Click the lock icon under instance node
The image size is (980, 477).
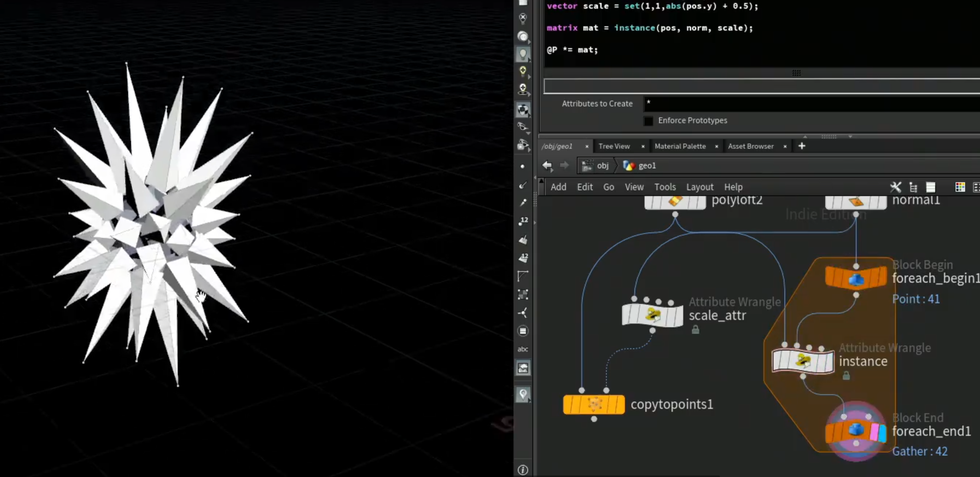click(846, 376)
